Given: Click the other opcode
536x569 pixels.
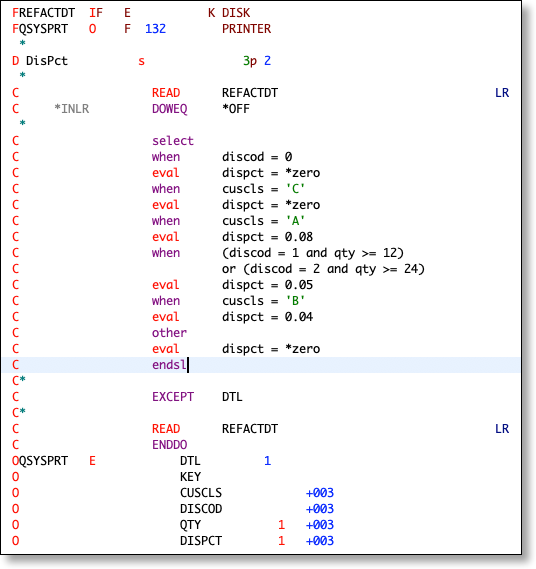Looking at the screenshot, I should [169, 333].
